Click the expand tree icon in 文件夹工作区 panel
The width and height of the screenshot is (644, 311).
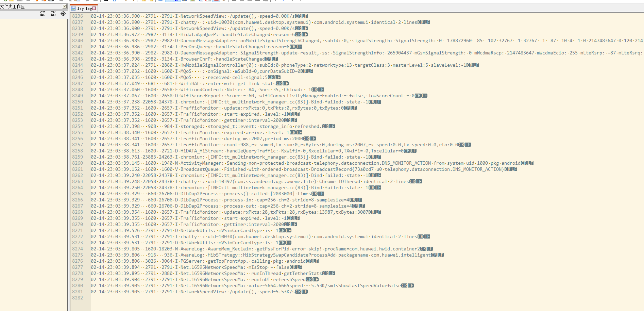click(43, 14)
